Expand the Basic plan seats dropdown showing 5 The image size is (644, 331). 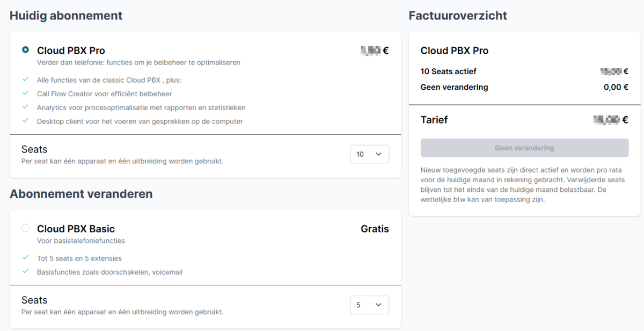tap(369, 305)
